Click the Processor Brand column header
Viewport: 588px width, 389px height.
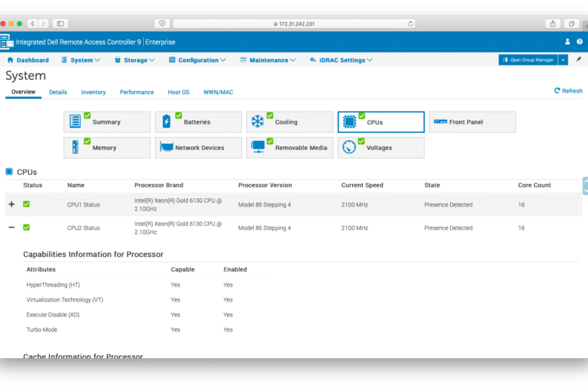[x=159, y=185]
